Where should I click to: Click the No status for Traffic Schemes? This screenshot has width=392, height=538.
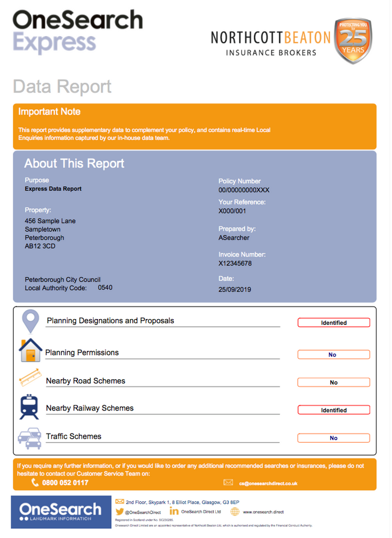(334, 438)
